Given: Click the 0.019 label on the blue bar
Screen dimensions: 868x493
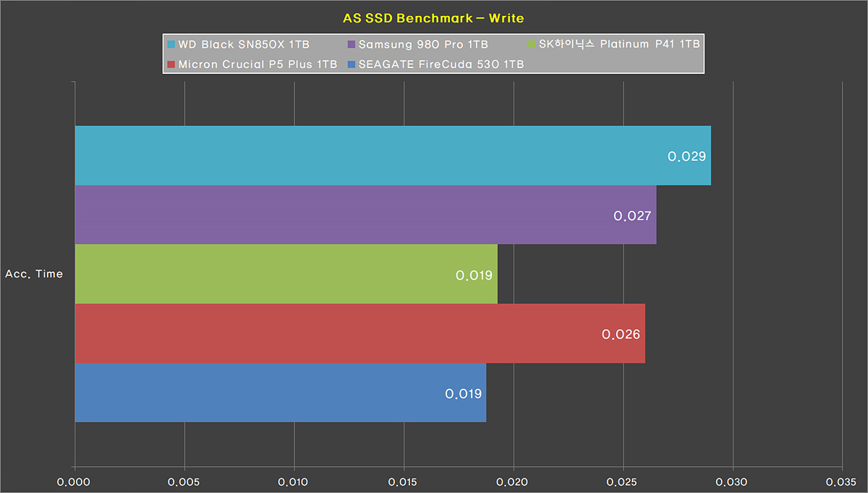Looking at the screenshot, I should coord(463,394).
